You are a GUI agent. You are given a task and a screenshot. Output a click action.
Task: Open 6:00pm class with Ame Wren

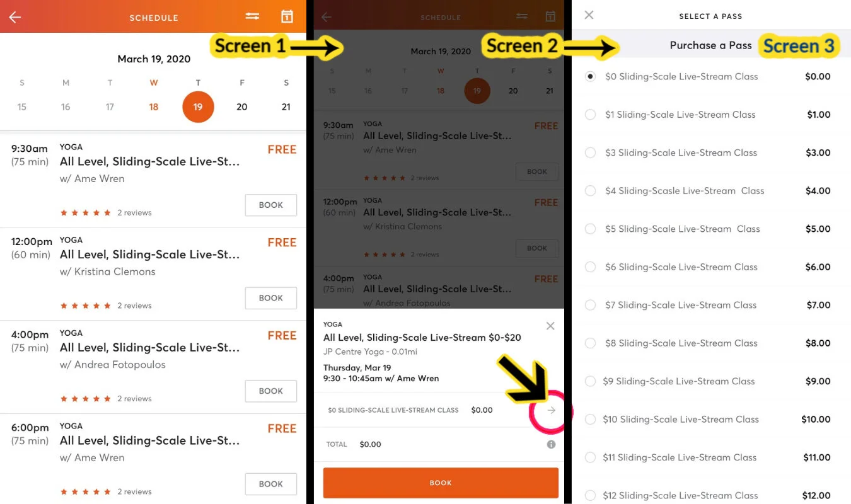tap(149, 441)
